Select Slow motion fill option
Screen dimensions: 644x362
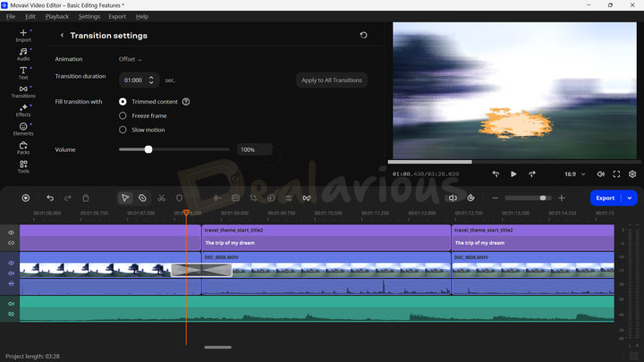(123, 130)
